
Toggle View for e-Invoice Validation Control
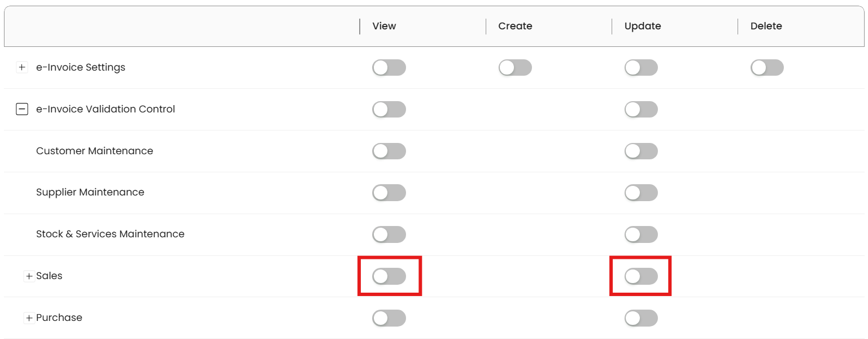(x=389, y=110)
